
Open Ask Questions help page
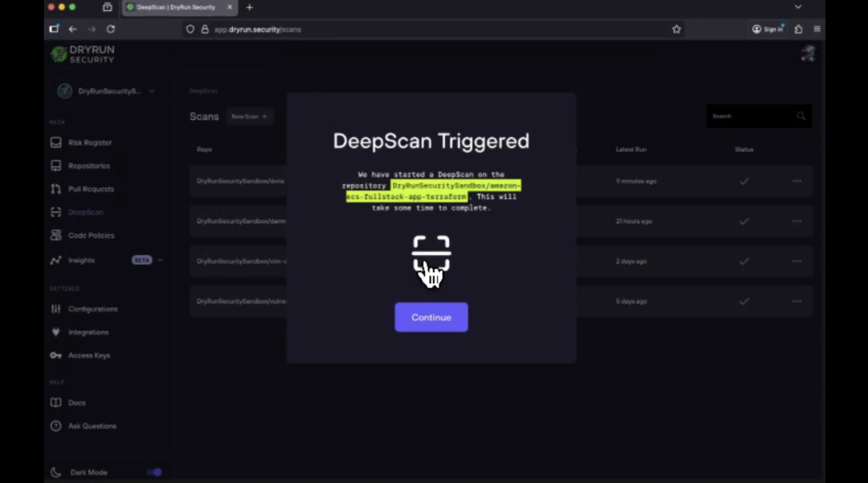[x=92, y=426]
